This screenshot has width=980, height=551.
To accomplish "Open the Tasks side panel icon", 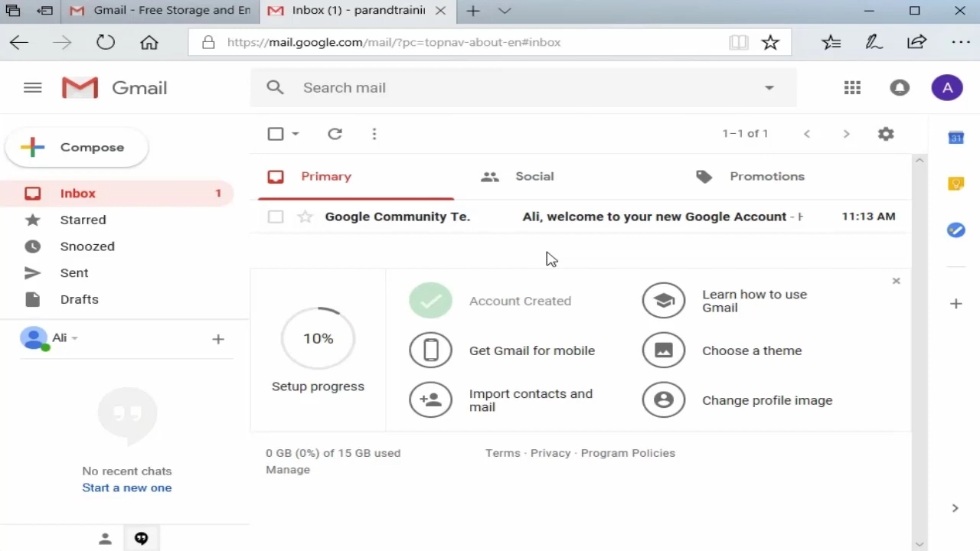I will [955, 230].
